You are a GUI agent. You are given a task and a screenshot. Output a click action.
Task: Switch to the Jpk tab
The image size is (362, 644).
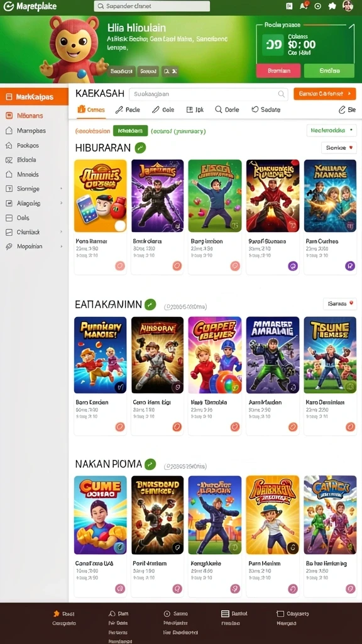tap(195, 109)
